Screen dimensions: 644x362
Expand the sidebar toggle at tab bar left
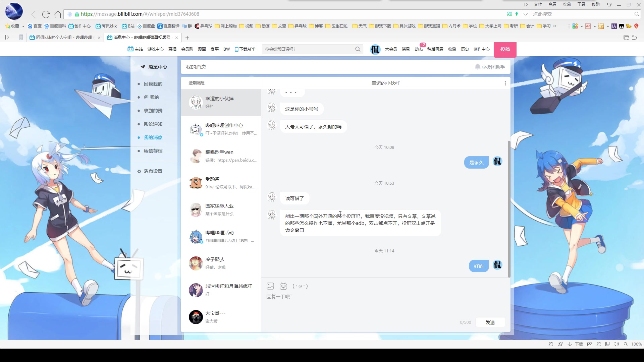[x=7, y=38]
